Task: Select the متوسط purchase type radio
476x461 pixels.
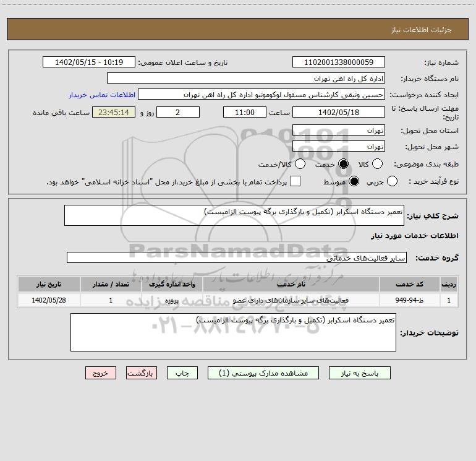Action: tap(354, 181)
